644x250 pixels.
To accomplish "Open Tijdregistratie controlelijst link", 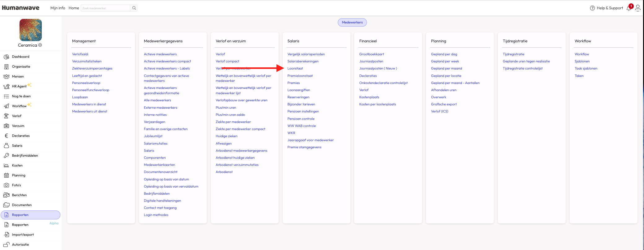I will (x=523, y=69).
